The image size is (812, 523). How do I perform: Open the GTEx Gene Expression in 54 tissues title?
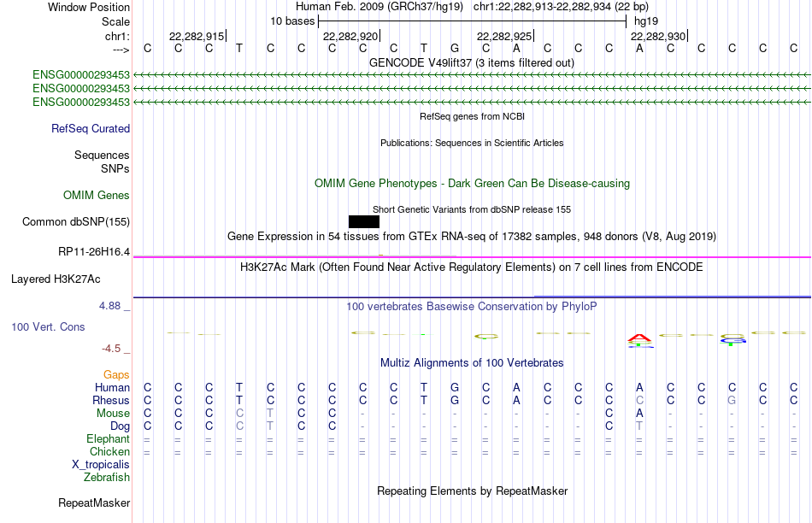pyautogui.click(x=472, y=236)
